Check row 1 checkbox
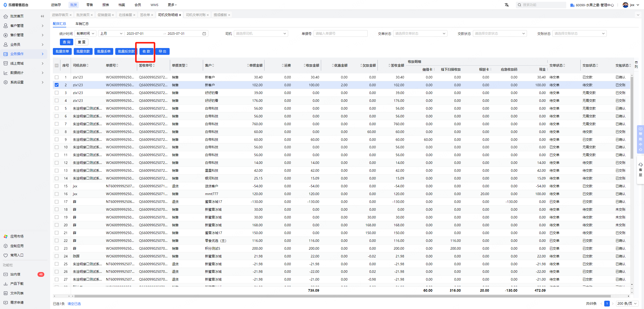 57,77
